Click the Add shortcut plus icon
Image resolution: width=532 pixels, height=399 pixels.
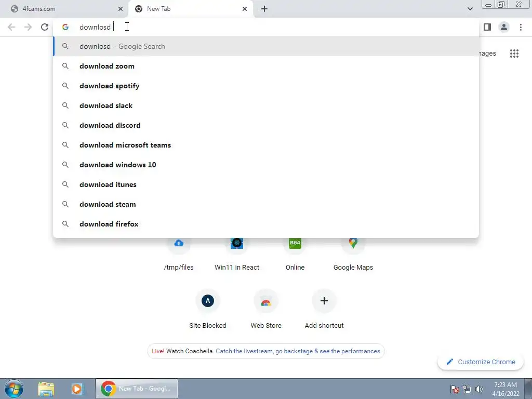324,301
